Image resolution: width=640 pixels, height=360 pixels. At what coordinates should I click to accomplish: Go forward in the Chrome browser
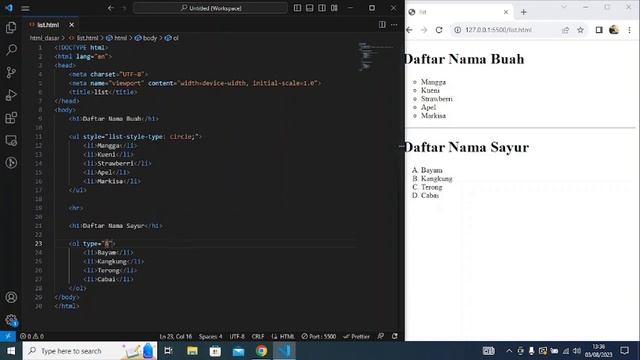coord(424,30)
